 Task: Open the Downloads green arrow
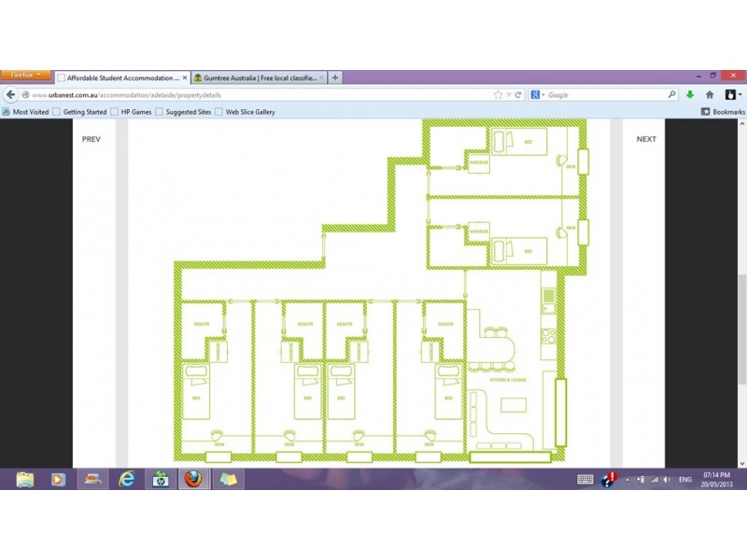point(690,95)
